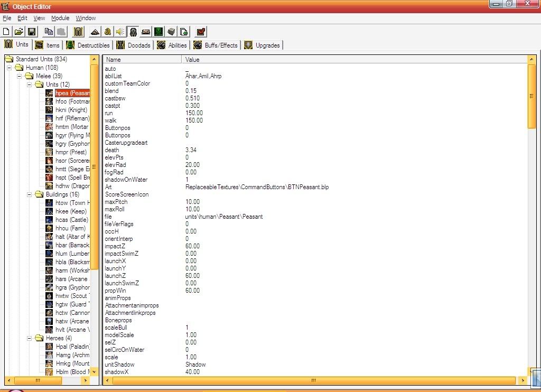The image size is (541, 392).
Task: Save using the floppy disk icon
Action: click(x=32, y=32)
